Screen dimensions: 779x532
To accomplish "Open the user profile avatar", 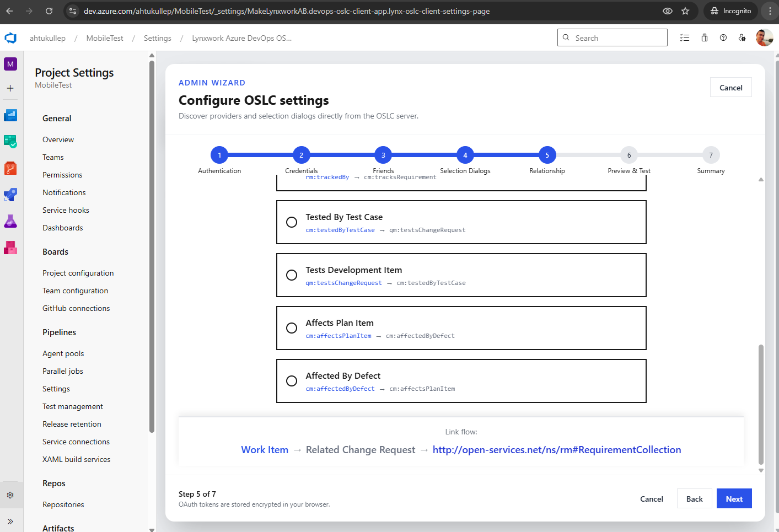I will (764, 38).
